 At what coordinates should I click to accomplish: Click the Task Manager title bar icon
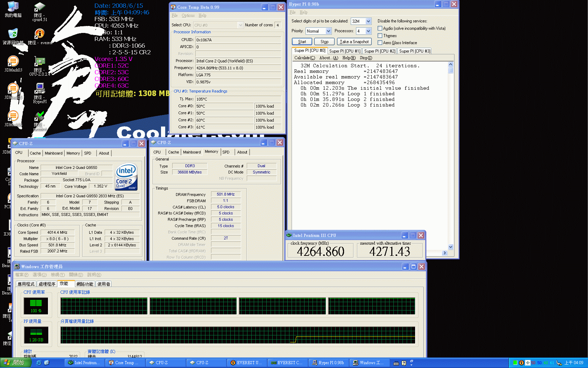coord(17,266)
